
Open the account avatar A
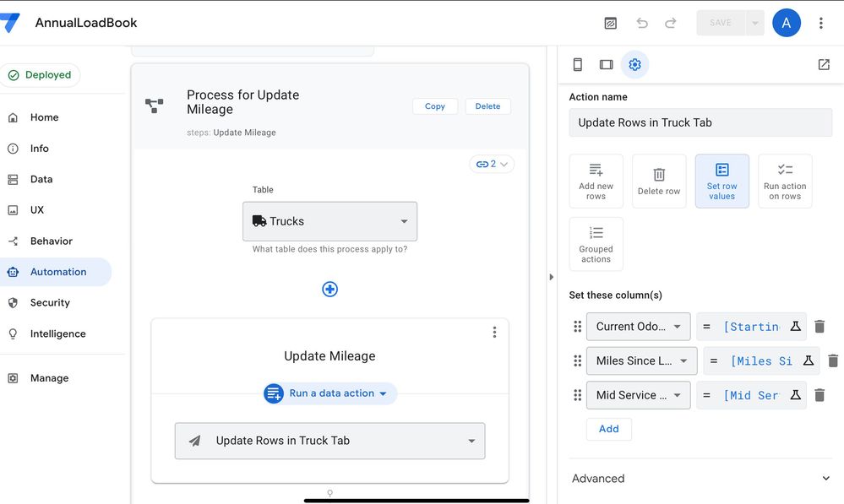(786, 23)
